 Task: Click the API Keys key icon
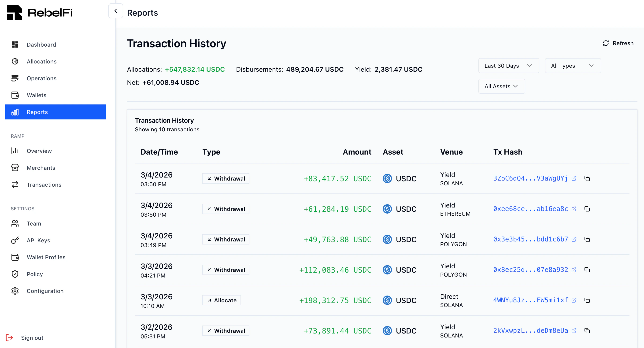[x=15, y=240]
